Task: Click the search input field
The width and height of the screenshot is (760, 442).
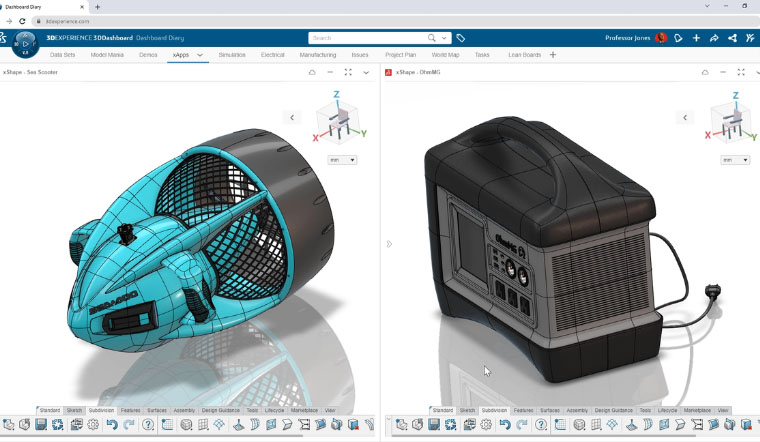Action: point(367,38)
